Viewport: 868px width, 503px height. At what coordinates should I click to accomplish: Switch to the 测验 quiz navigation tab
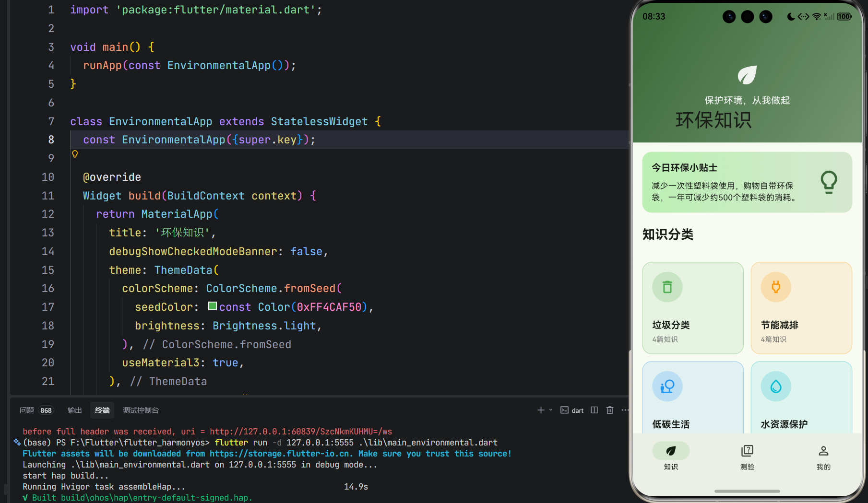[x=747, y=456]
